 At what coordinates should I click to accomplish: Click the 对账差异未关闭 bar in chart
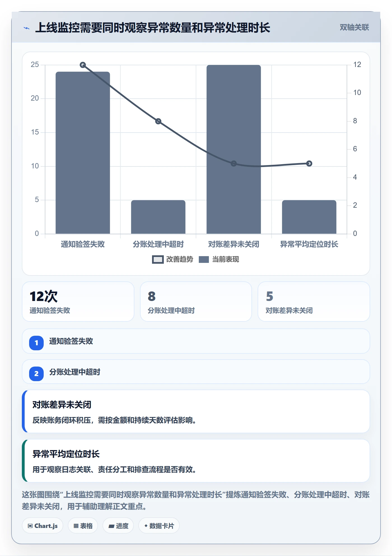pyautogui.click(x=234, y=149)
